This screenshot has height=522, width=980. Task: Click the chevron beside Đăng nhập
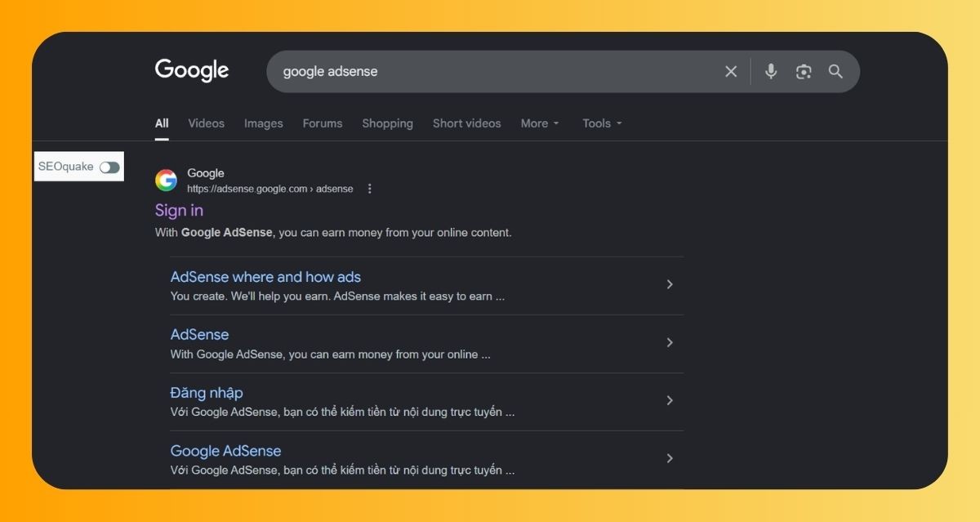pos(670,400)
